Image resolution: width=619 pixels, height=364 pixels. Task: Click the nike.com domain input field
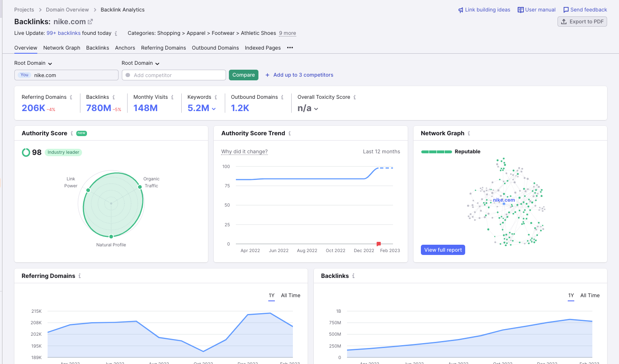(x=66, y=75)
